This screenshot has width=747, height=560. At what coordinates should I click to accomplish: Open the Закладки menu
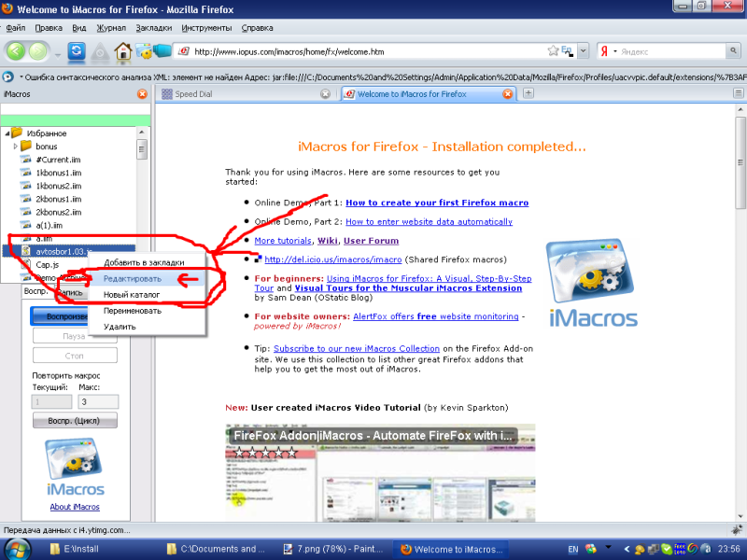tap(153, 28)
